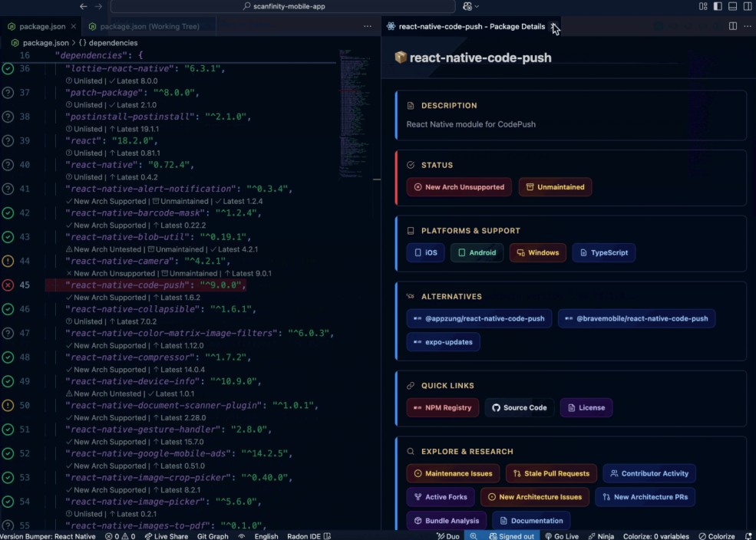Open Maintenance Issues research link
This screenshot has height=540, width=756.
453,473
